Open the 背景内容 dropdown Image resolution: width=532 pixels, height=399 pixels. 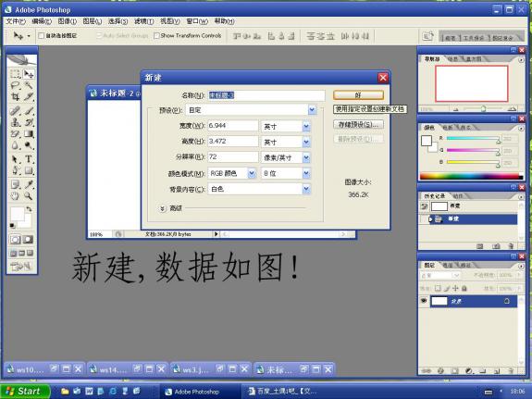click(306, 189)
